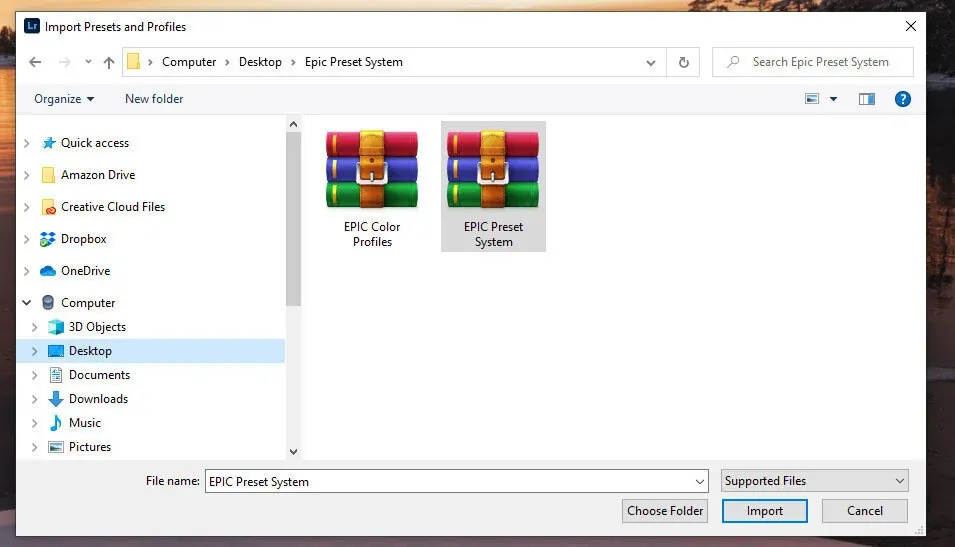
Task: Open the Organize menu
Action: coord(64,99)
